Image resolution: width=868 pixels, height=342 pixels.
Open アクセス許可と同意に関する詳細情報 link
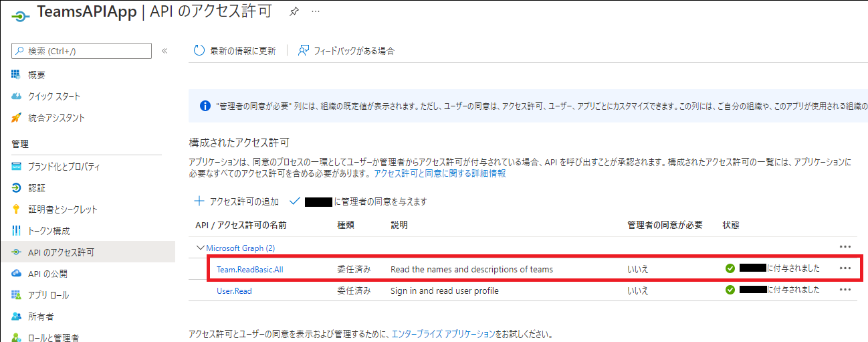point(439,173)
